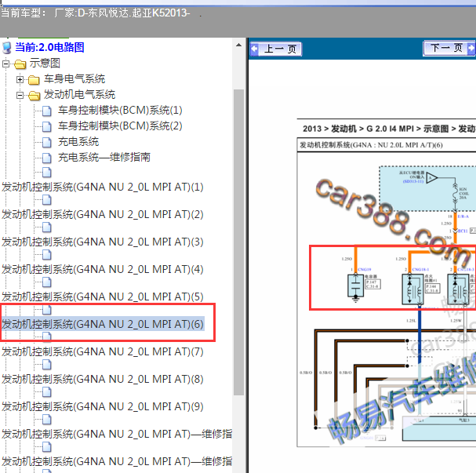The height and width of the screenshot is (473, 476).
Task: Click document icon beside 充电系统
Action: [47, 142]
